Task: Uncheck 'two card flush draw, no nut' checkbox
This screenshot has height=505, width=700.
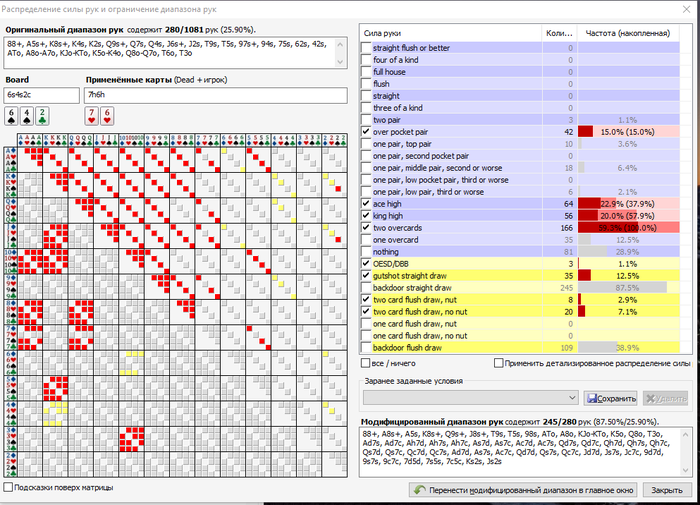Action: point(366,312)
